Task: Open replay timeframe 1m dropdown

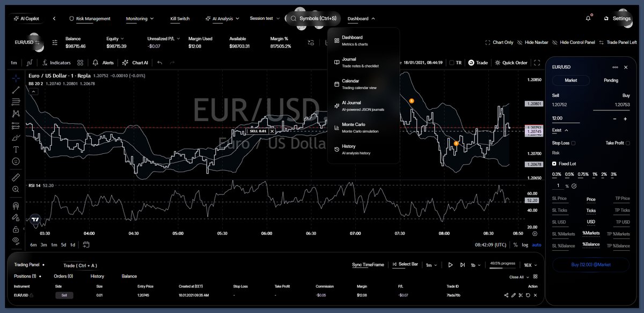Action: pos(431,265)
